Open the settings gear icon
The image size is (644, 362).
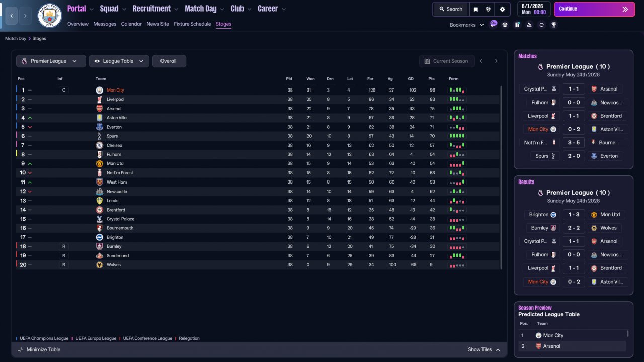502,9
